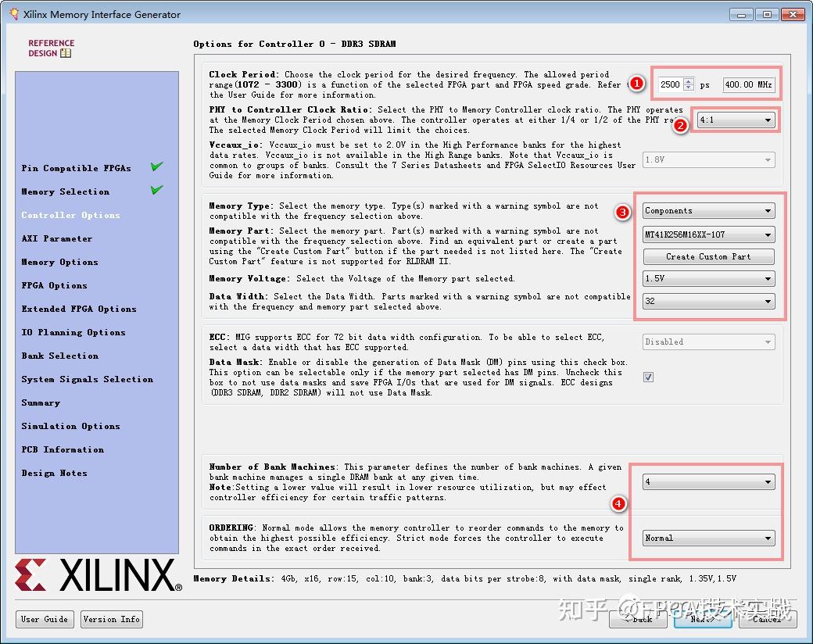Image resolution: width=813 pixels, height=644 pixels.
Task: Switch to the Summary page
Action: pyautogui.click(x=41, y=402)
